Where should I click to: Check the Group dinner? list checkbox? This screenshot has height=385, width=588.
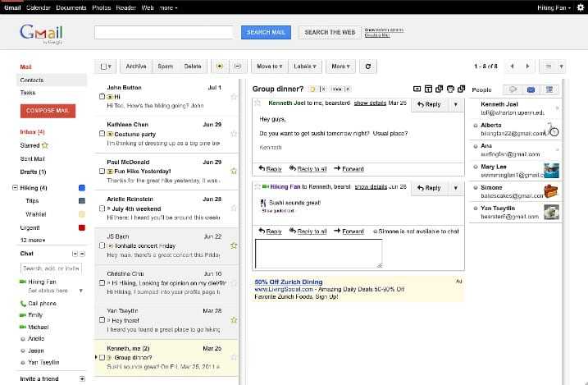click(x=102, y=358)
